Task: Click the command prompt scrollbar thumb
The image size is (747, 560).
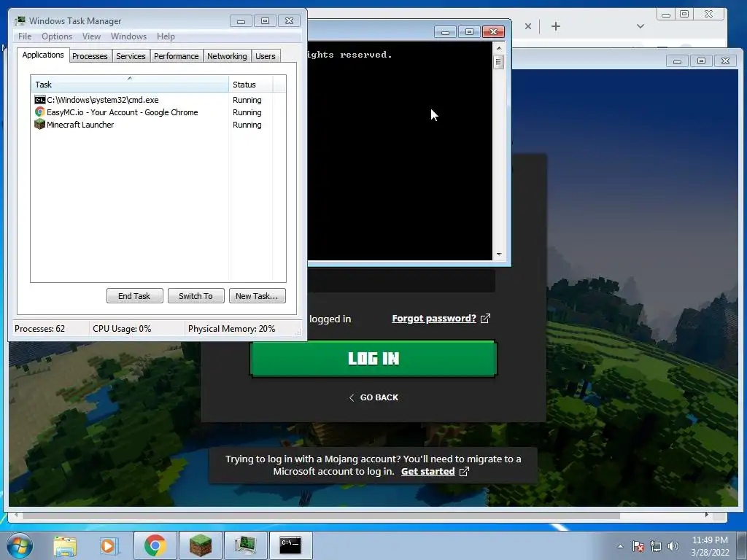Action: point(499,62)
